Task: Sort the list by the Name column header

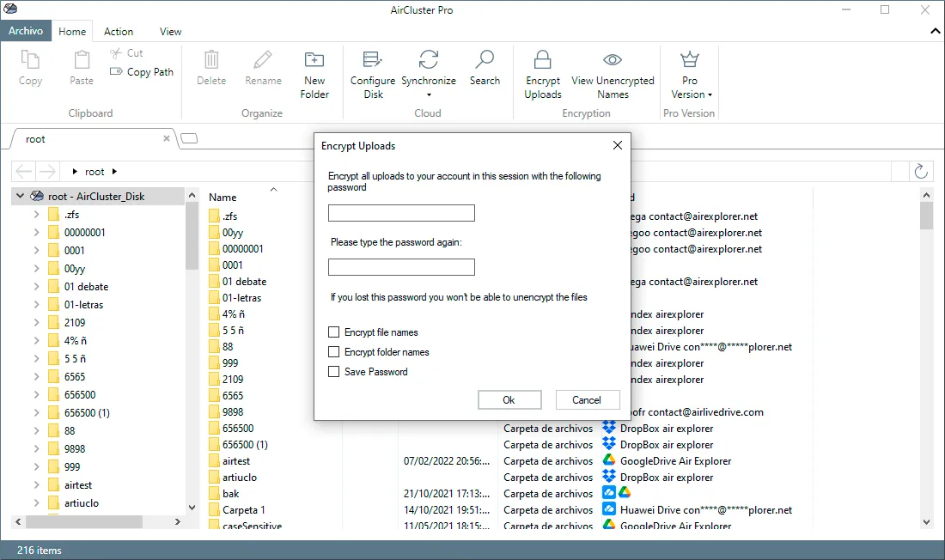Action: click(x=223, y=197)
